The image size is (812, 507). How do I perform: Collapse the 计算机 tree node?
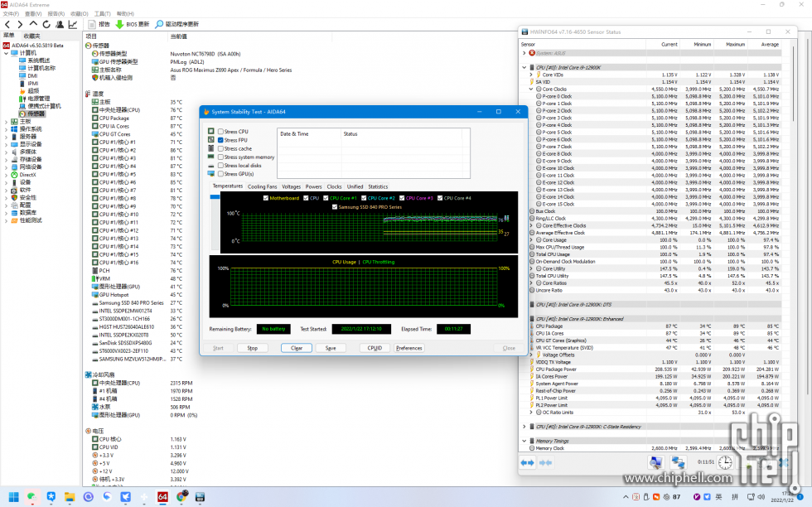[7, 53]
